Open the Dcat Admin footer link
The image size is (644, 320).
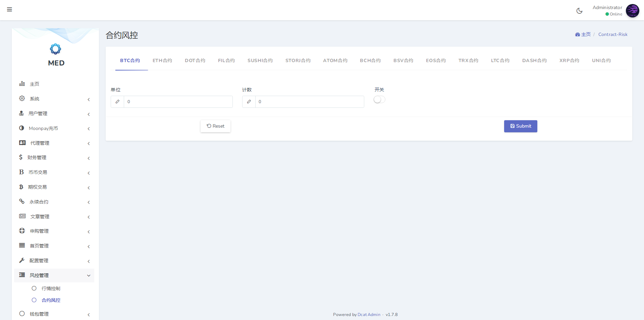click(x=369, y=315)
